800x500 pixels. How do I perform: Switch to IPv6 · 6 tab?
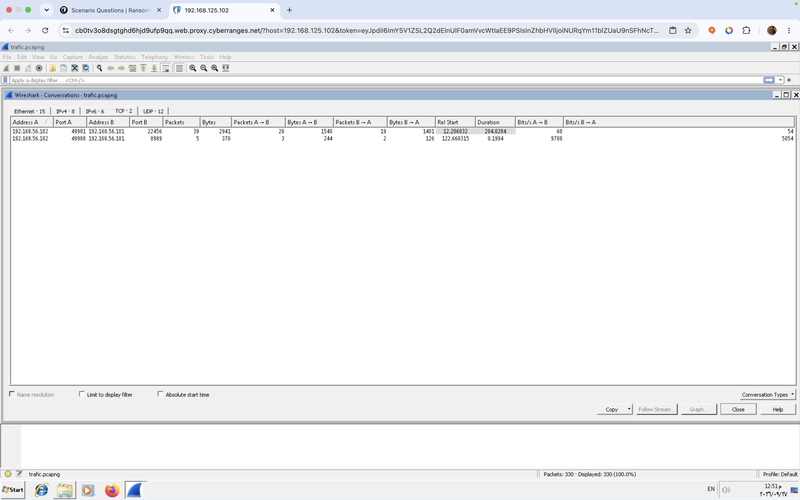[x=94, y=111]
